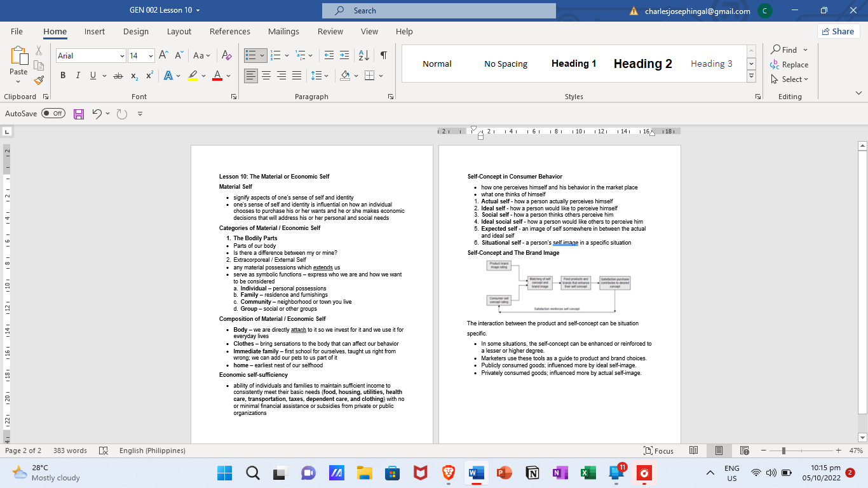Screen dimensions: 868x488
Task: Center align the paragraph
Action: tap(266, 76)
